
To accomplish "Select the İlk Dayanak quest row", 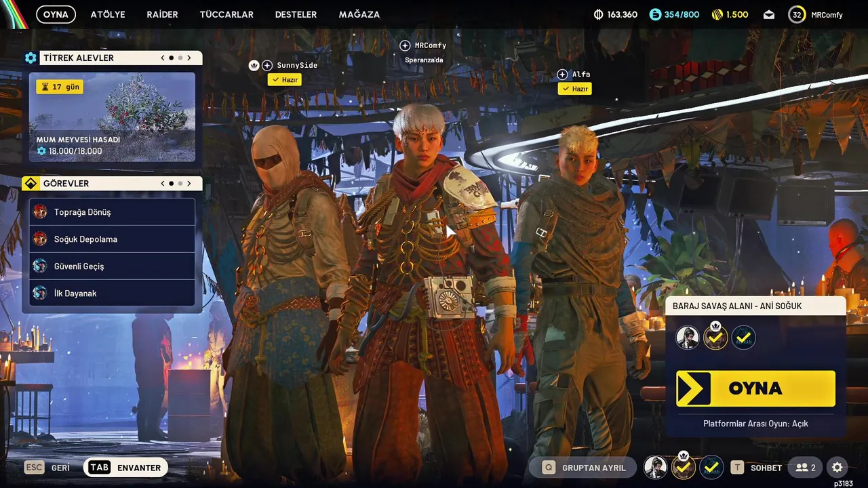I will coord(112,293).
